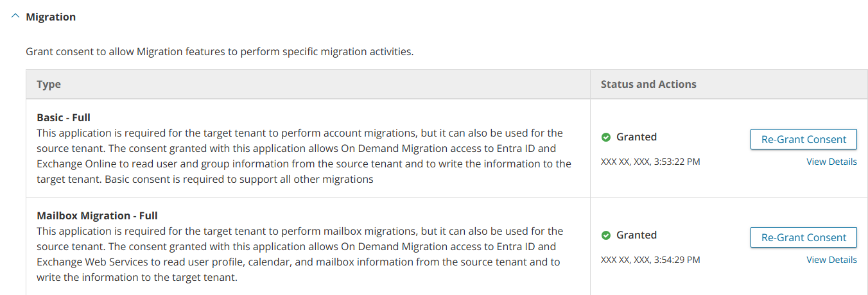868x295 pixels.
Task: Click the Migration section heading
Action: click(51, 17)
